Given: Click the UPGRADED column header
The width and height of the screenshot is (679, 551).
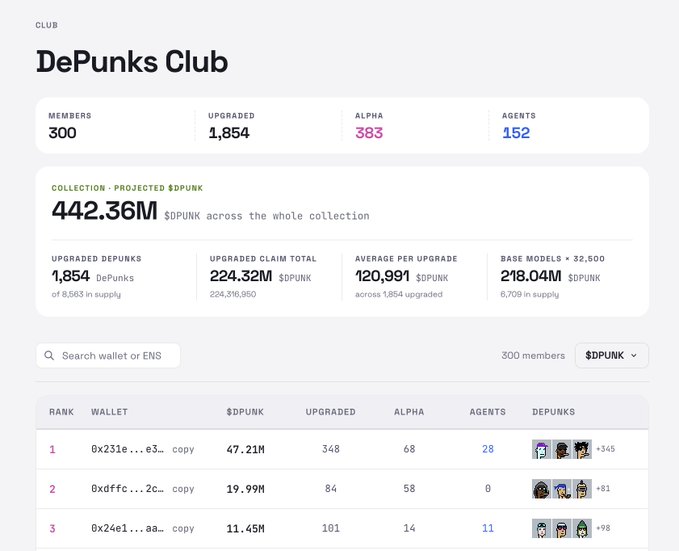Looking at the screenshot, I should (x=330, y=412).
